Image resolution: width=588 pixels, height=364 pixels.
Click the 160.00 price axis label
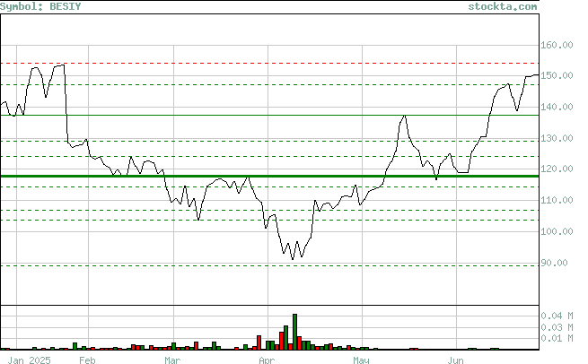pyautogui.click(x=557, y=46)
